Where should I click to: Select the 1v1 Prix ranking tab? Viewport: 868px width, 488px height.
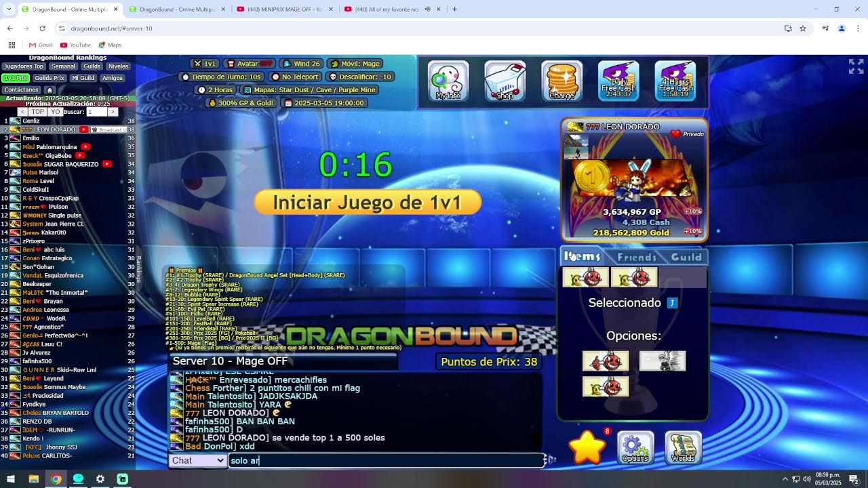16,78
